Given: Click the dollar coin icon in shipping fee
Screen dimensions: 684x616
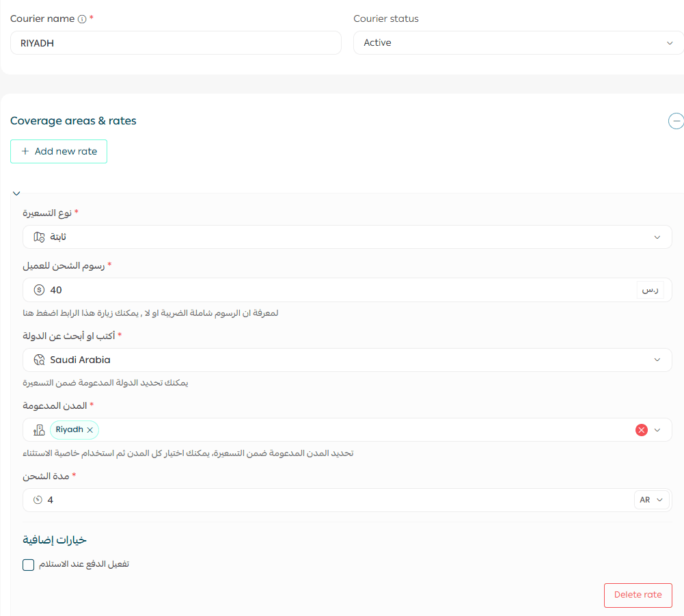Looking at the screenshot, I should point(39,290).
